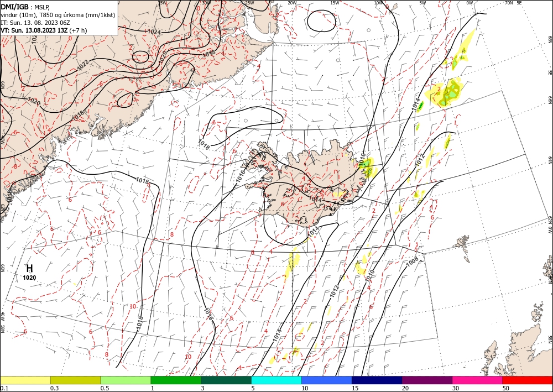
Task: Click the dark green 3–5 legend swatch
Action: (226, 380)
